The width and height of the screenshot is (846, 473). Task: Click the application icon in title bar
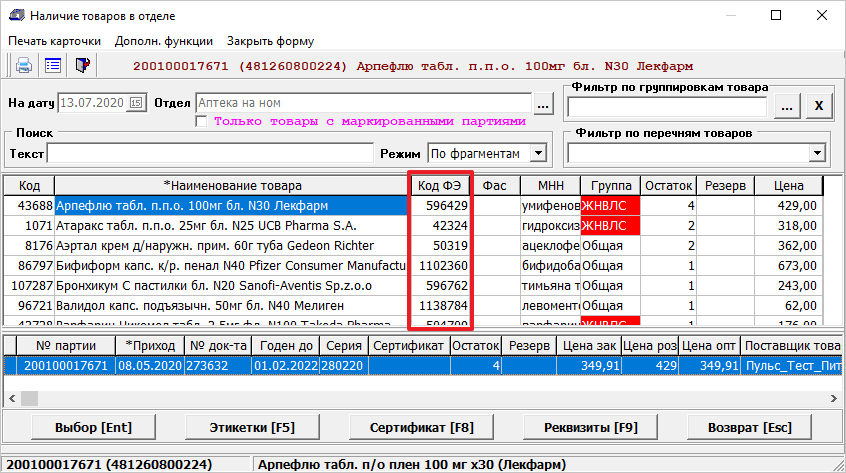pos(15,16)
